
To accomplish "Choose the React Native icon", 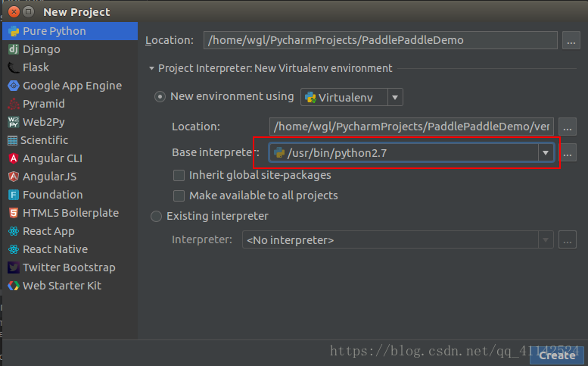I will pyautogui.click(x=14, y=249).
